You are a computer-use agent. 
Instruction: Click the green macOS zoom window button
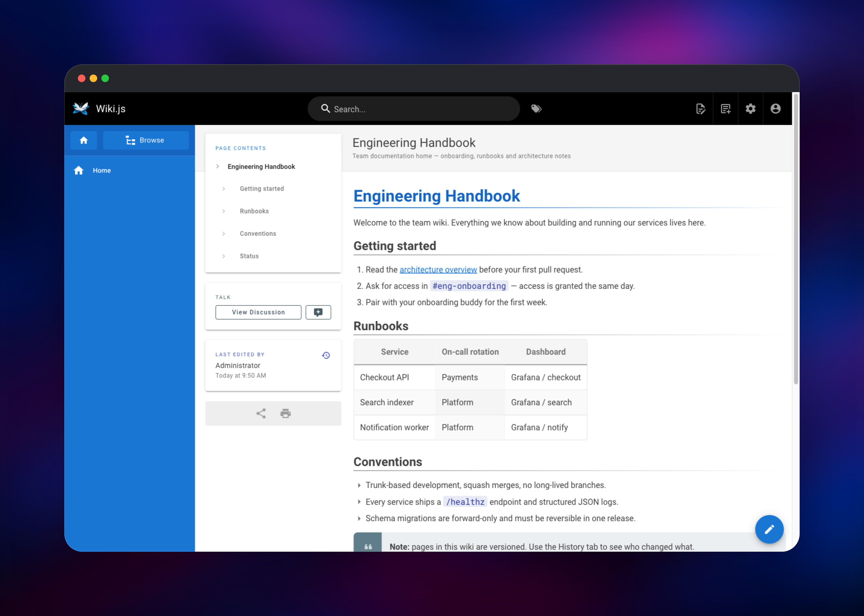coord(105,78)
